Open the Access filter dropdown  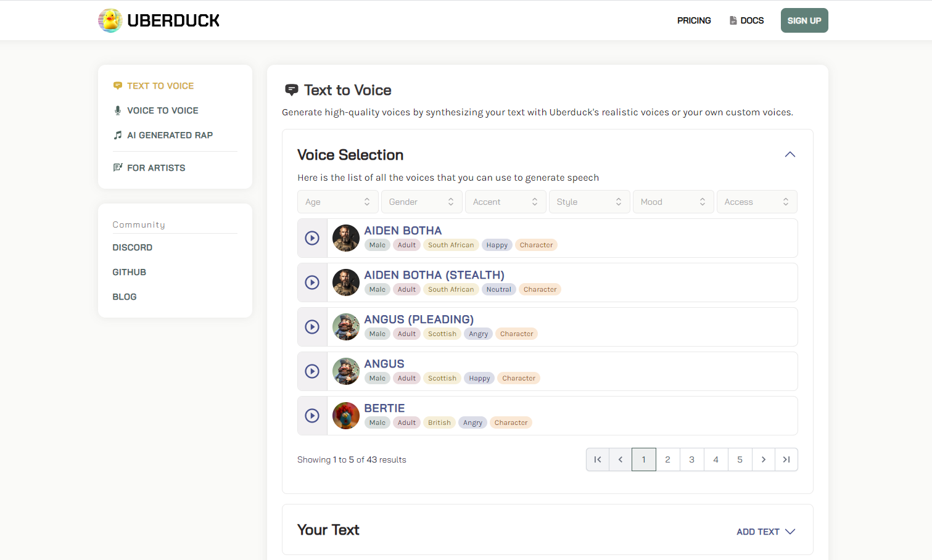(x=757, y=202)
